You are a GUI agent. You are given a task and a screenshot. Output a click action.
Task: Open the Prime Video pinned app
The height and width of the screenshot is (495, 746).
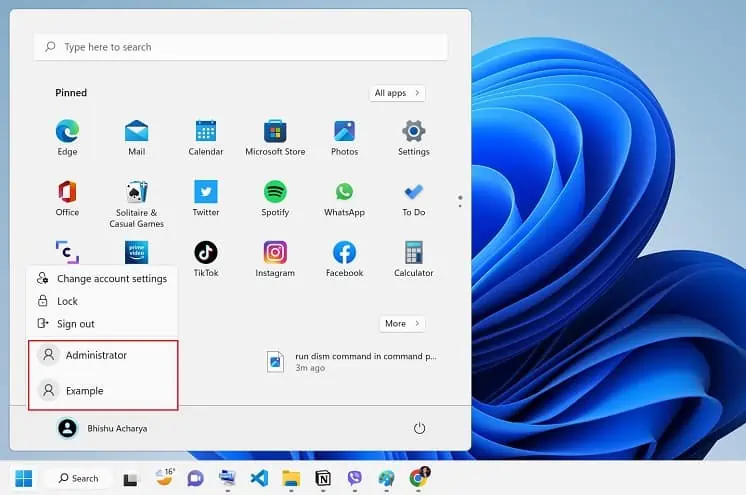[x=137, y=252]
